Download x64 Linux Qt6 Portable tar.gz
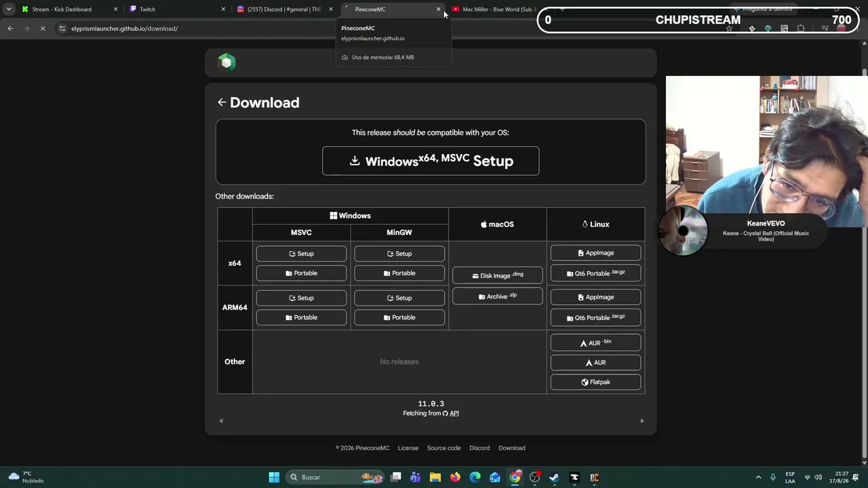Screen dimensions: 868x488 595,273
